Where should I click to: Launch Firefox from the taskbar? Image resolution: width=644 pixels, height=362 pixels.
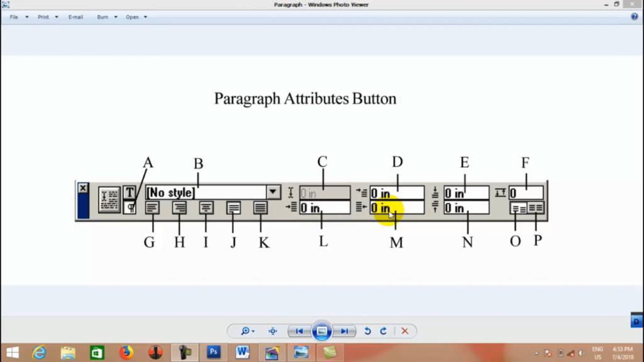pos(126,352)
